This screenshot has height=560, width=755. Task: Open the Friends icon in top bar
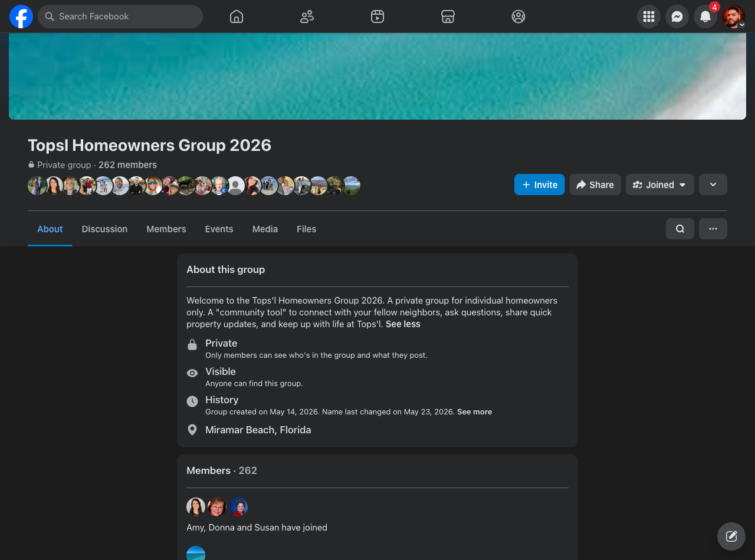tap(307, 17)
